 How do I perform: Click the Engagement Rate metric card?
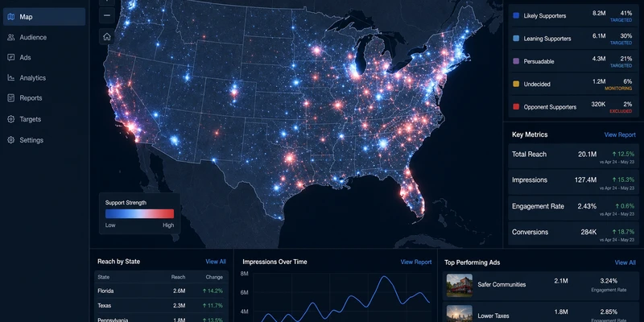point(573,208)
